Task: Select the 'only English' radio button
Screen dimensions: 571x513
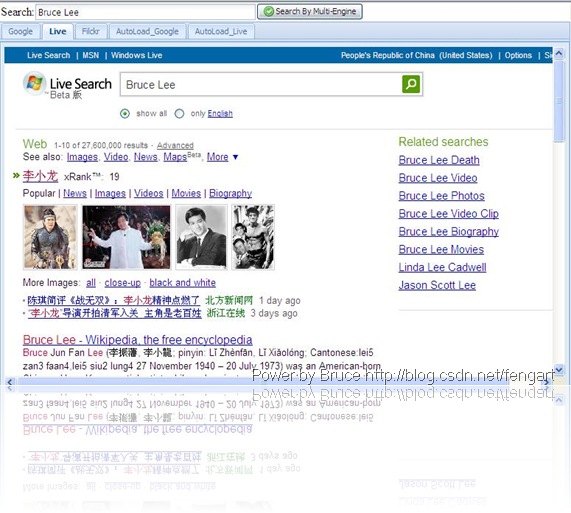Action: point(179,114)
